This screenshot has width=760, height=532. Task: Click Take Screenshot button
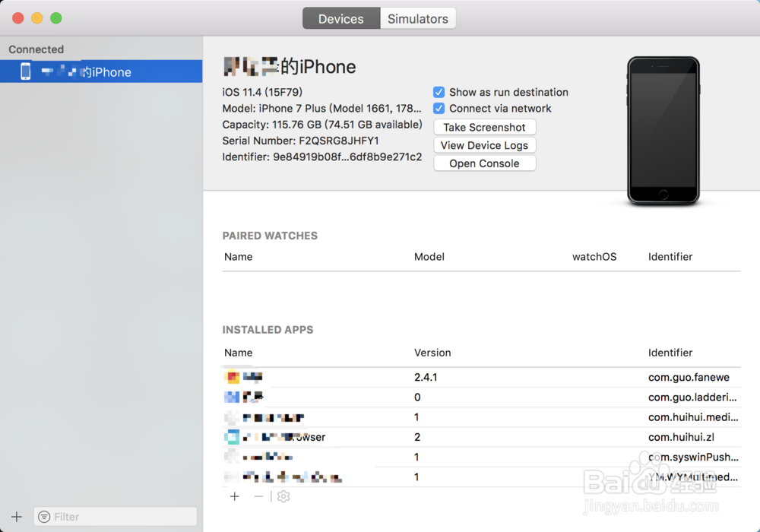(485, 127)
